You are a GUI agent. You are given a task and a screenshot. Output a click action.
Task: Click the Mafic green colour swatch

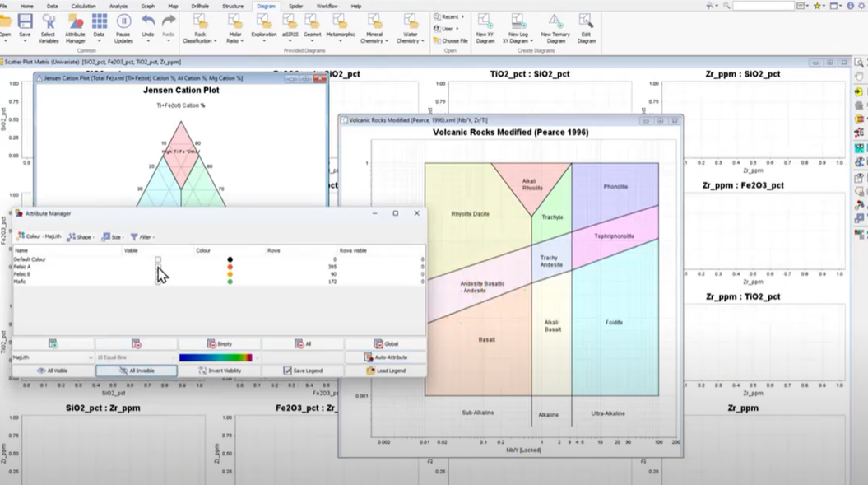pyautogui.click(x=230, y=282)
